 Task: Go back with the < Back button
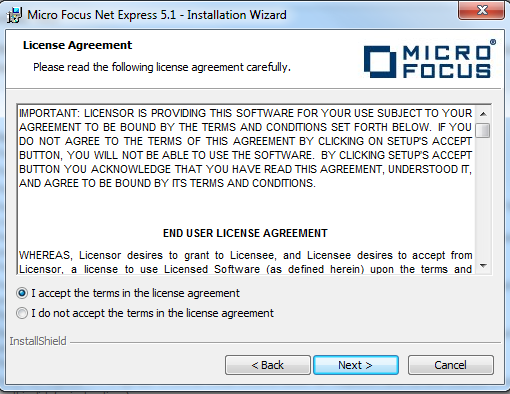coord(268,365)
